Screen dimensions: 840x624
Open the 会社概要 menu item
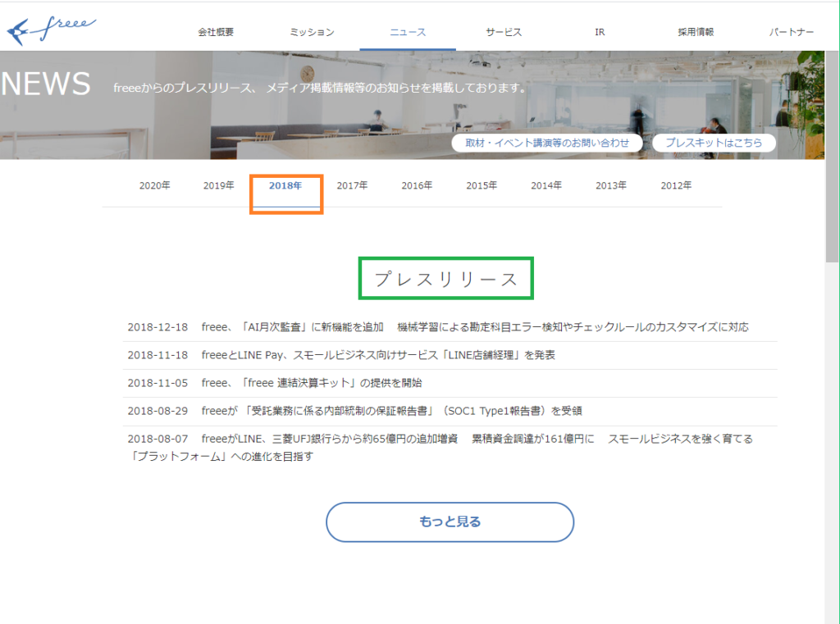[216, 32]
